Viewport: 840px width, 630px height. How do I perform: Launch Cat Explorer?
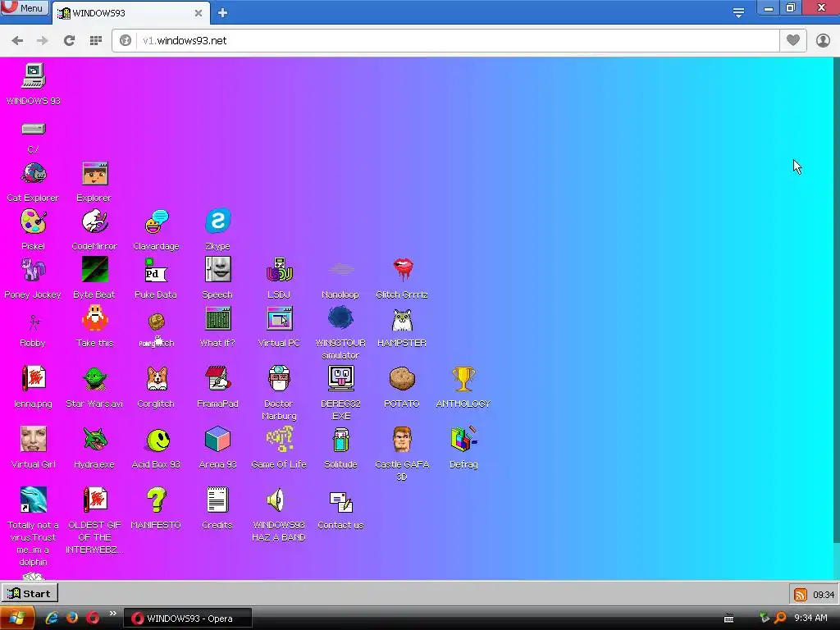point(33,174)
